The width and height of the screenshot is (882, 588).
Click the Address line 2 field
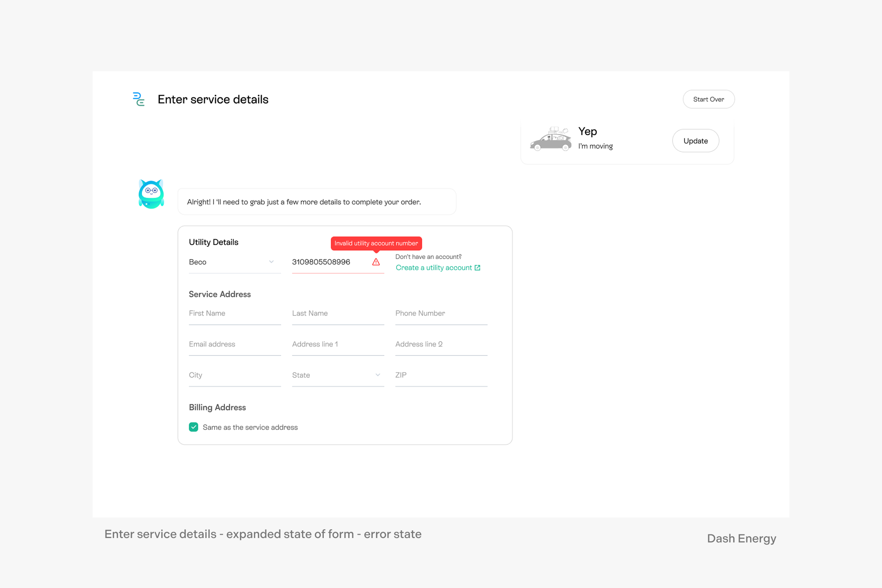pyautogui.click(x=441, y=344)
